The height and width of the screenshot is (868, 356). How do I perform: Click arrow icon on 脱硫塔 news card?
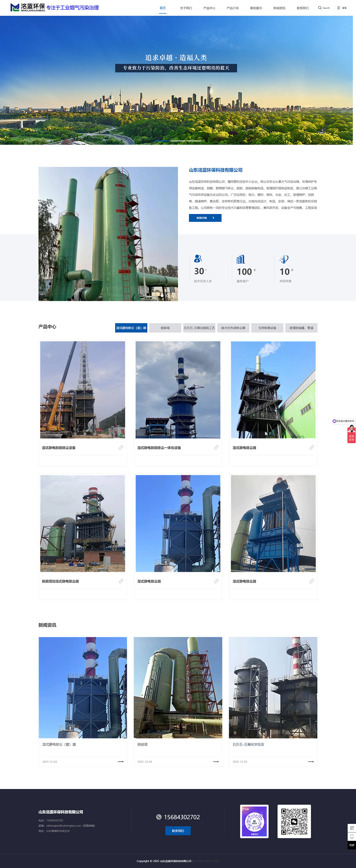tap(216, 762)
